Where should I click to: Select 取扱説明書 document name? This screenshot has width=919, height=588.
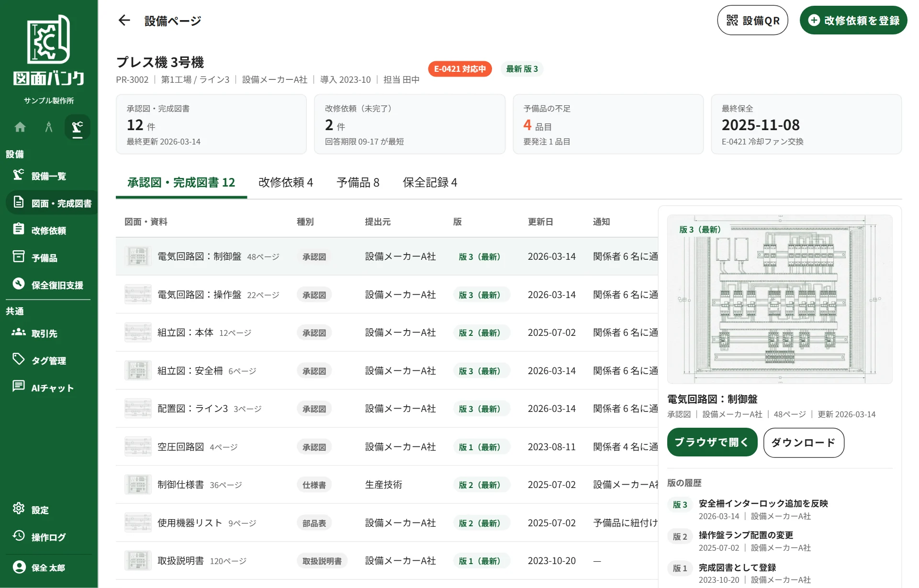[181, 561]
